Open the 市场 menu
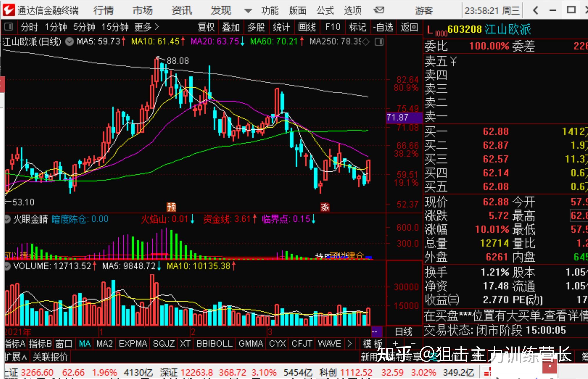The height and width of the screenshot is (379, 588). (x=142, y=10)
